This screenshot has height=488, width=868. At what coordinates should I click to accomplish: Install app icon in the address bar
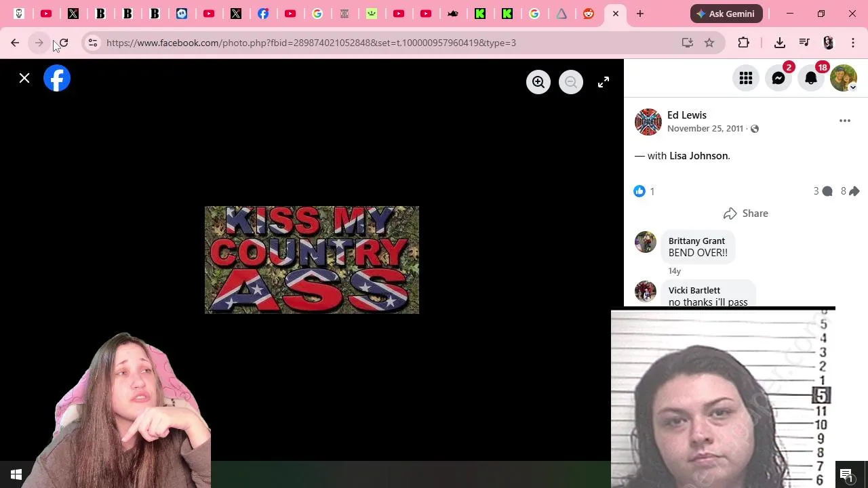click(x=688, y=43)
